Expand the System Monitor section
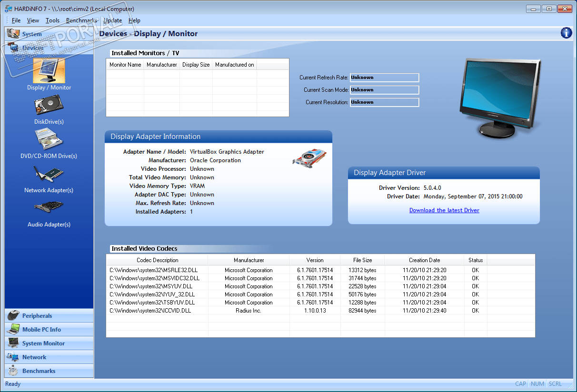Viewport: 577px width, 392px height. [x=49, y=343]
